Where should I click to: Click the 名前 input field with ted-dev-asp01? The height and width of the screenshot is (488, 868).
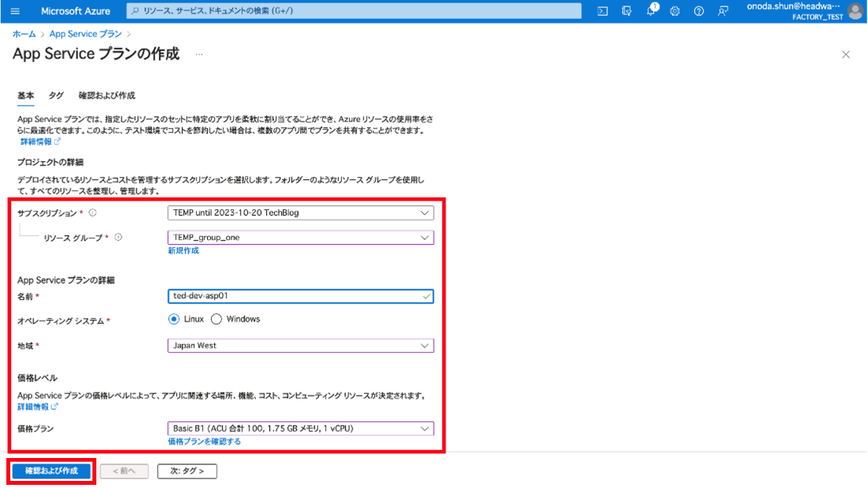(x=301, y=296)
